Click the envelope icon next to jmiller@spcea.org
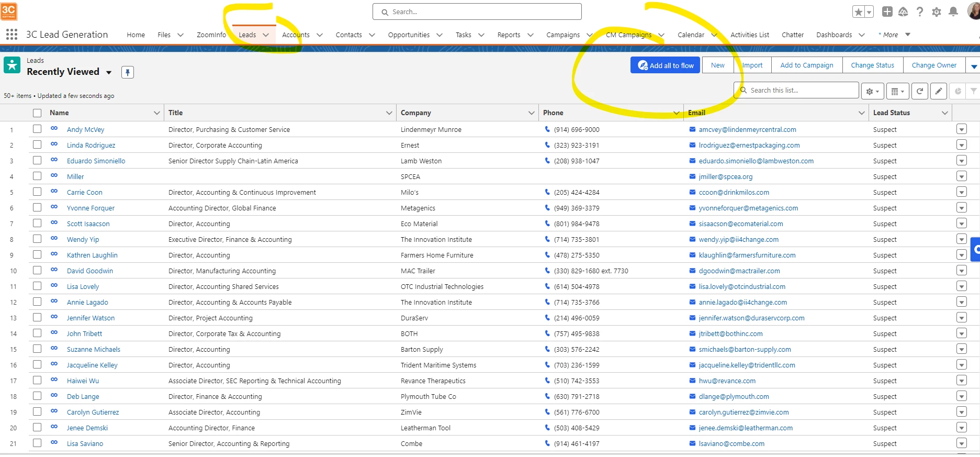The width and height of the screenshot is (980, 457). (x=692, y=176)
